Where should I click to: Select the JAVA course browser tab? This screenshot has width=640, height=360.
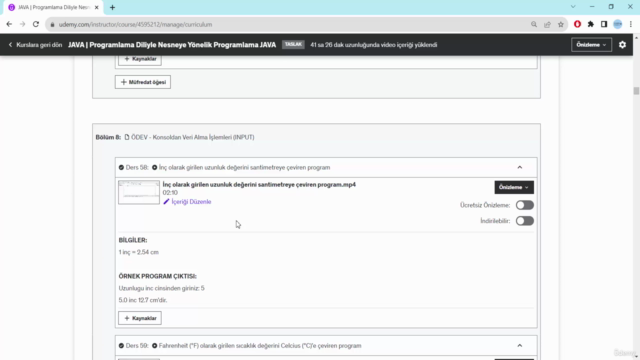(x=53, y=7)
